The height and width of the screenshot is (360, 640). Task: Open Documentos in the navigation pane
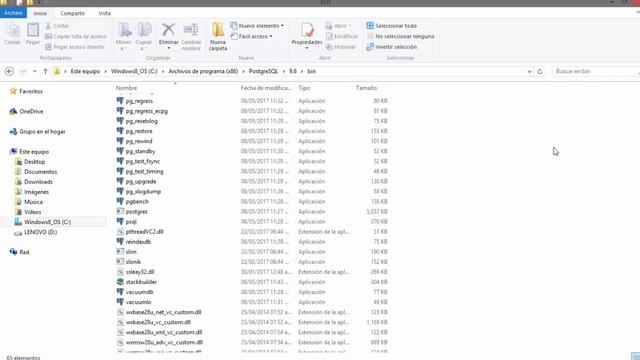click(x=40, y=172)
